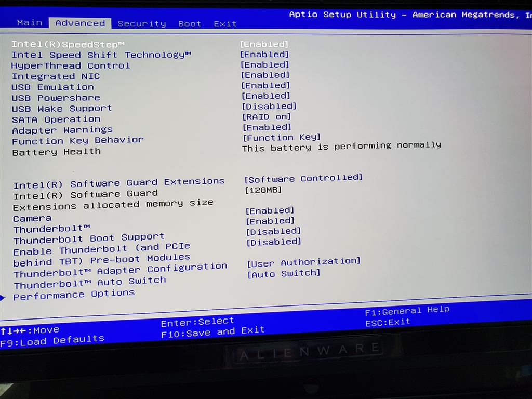Viewport: 532px width, 399px height.
Task: Click the Aptio Setup Utility title
Action: pyautogui.click(x=410, y=15)
